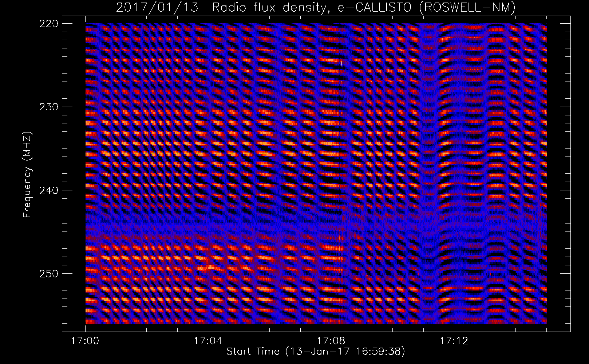This screenshot has width=589, height=364.
Task: Click the 230 frequency tick label
Action: [48, 107]
